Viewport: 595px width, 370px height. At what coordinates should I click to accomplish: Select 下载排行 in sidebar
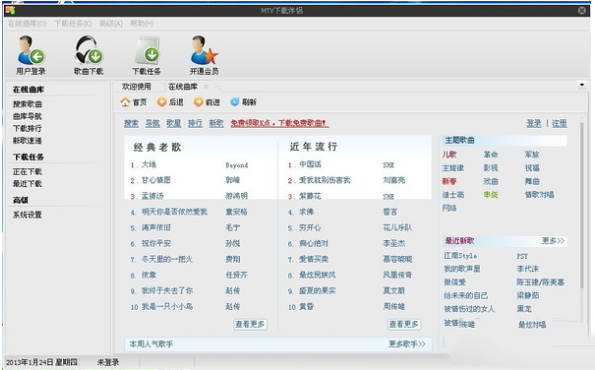pyautogui.click(x=27, y=128)
